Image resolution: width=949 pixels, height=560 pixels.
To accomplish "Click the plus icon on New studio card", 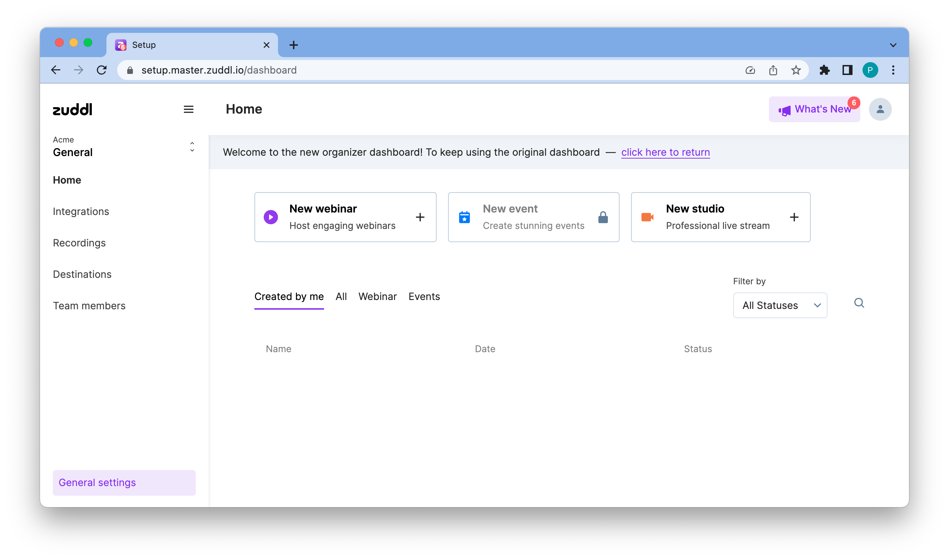I will (x=794, y=217).
